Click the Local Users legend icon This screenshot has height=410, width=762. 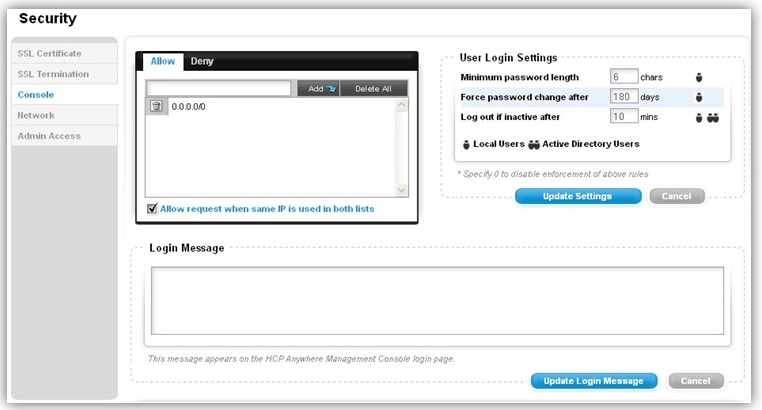[x=466, y=144]
